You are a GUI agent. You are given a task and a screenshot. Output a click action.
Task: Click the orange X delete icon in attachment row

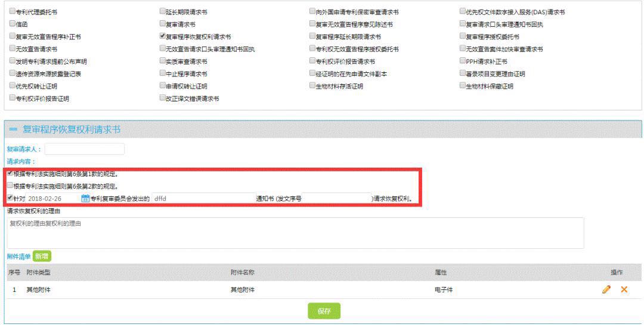(624, 289)
